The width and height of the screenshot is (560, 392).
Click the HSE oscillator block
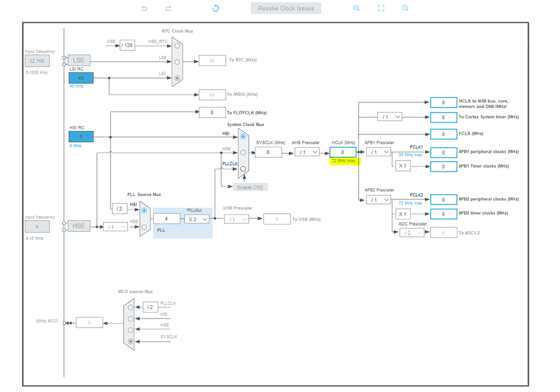tap(79, 226)
